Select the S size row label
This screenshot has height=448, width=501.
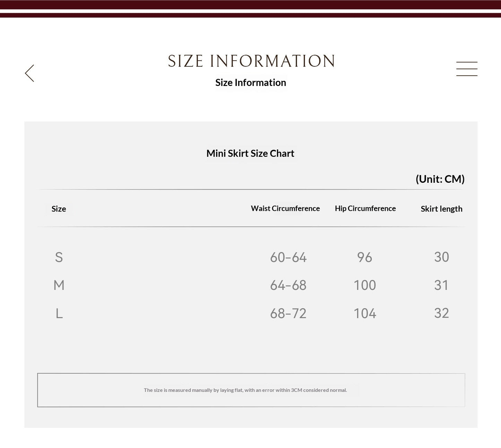pos(59,257)
